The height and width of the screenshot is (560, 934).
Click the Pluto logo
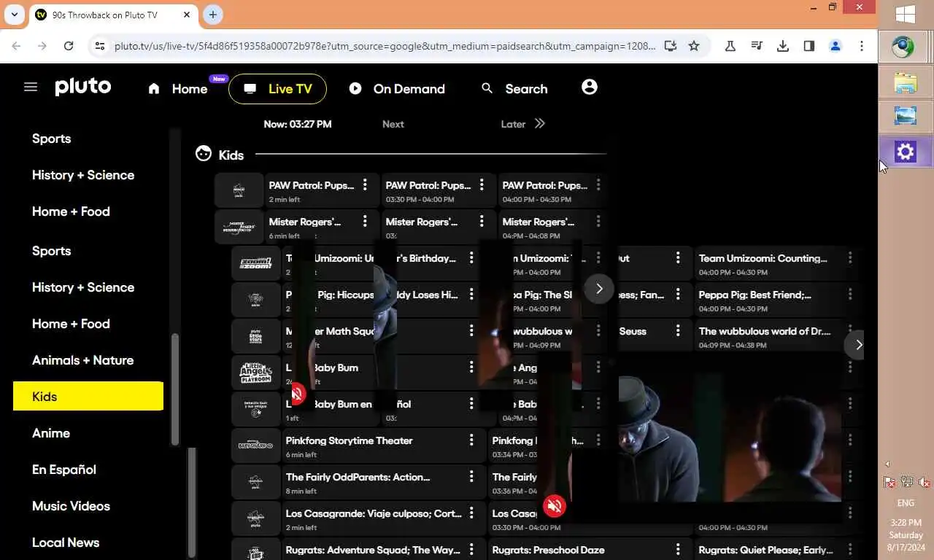pyautogui.click(x=83, y=87)
